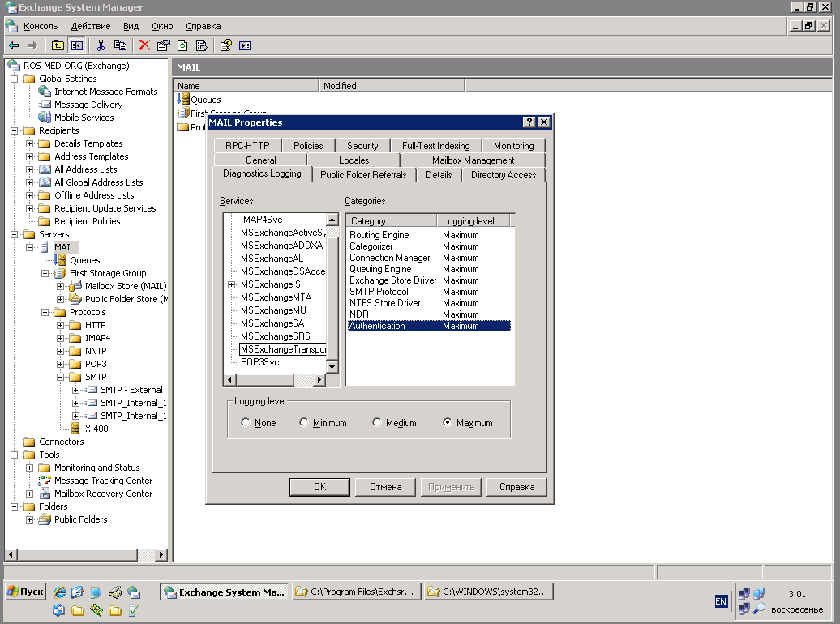This screenshot has height=624, width=840.
Task: Click the Copy toolbar icon
Action: pyautogui.click(x=121, y=45)
